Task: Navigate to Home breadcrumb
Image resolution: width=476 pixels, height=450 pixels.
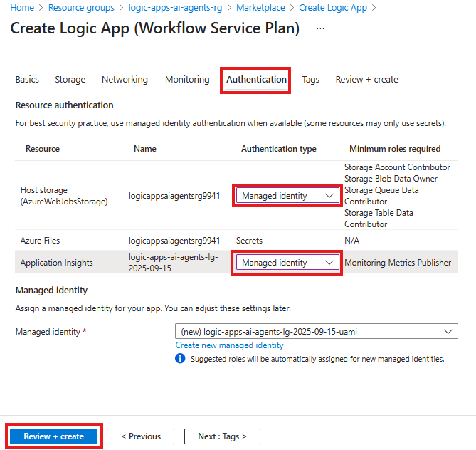Action: [x=23, y=8]
